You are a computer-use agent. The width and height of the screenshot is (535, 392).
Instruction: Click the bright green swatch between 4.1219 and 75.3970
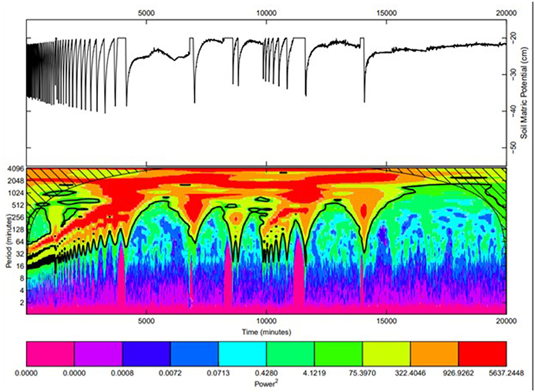point(338,354)
